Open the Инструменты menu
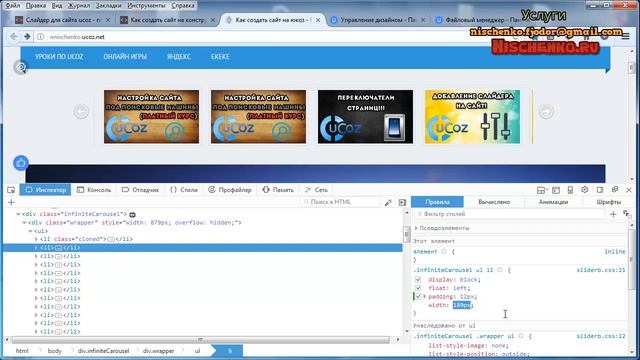640x360 pixels. (146, 6)
